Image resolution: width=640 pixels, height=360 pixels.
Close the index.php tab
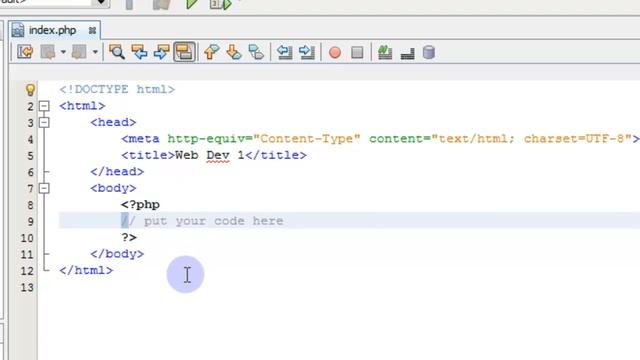(x=92, y=31)
